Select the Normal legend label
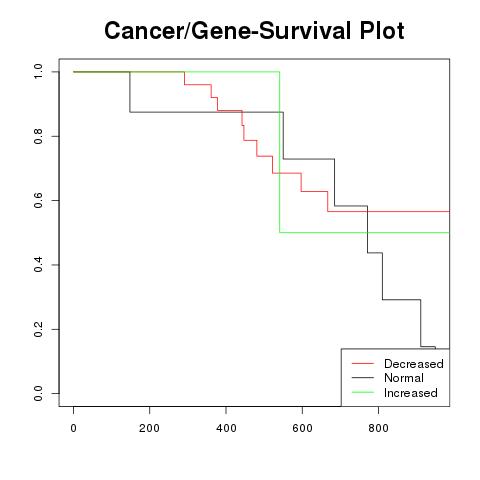The height and width of the screenshot is (480, 480). pyautogui.click(x=404, y=378)
